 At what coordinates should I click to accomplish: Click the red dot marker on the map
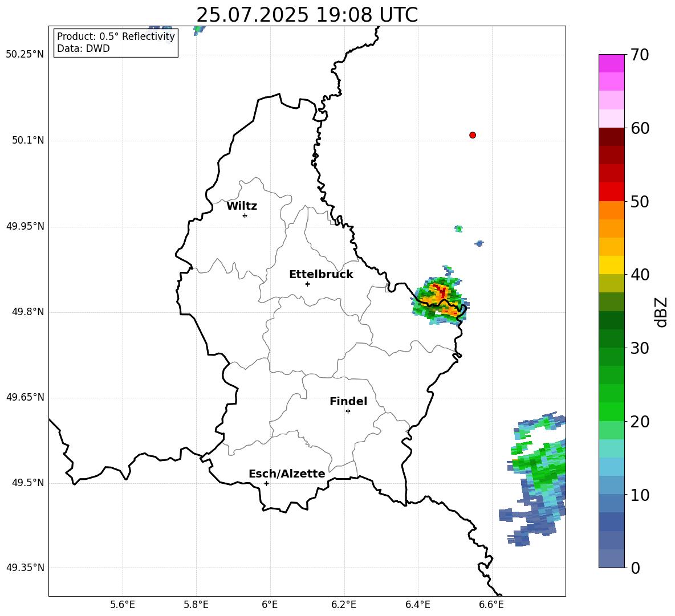click(473, 135)
